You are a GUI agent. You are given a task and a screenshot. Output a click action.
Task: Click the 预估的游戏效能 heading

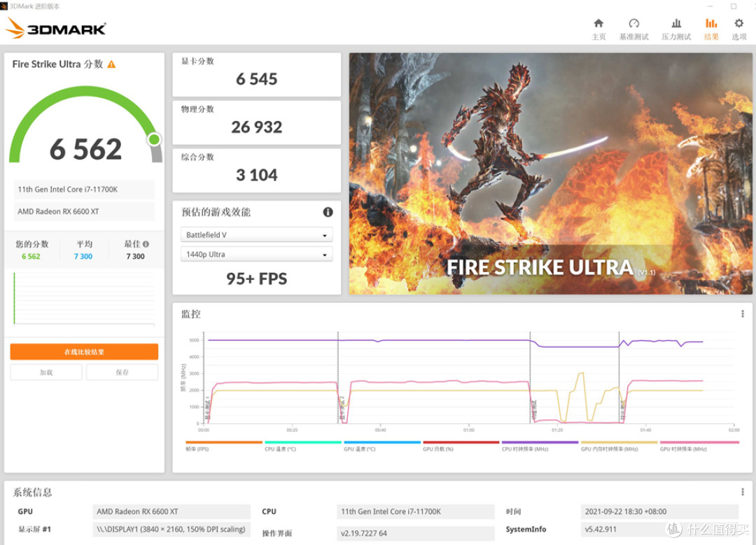pyautogui.click(x=216, y=212)
